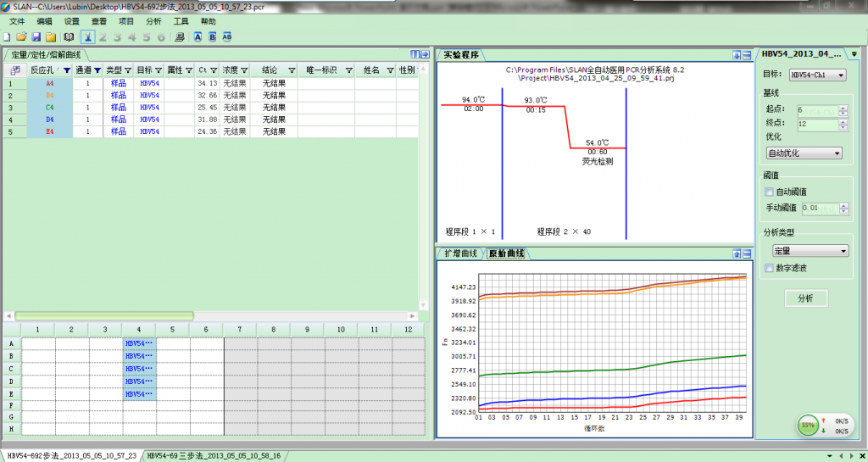Click the lines icon in 实验程序 panel header
The height and width of the screenshot is (462, 868).
click(747, 55)
